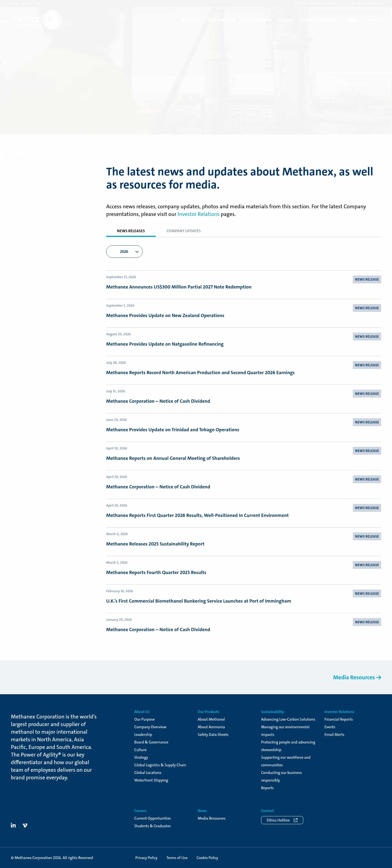Open the July 15, 2026 Cash Dividend notice
392x868 pixels.
158,401
